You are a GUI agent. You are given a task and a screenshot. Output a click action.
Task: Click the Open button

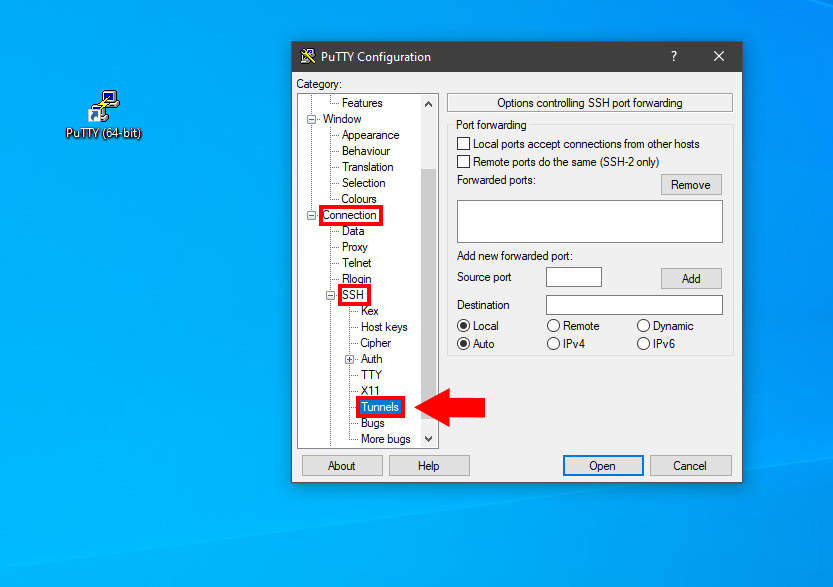[603, 466]
